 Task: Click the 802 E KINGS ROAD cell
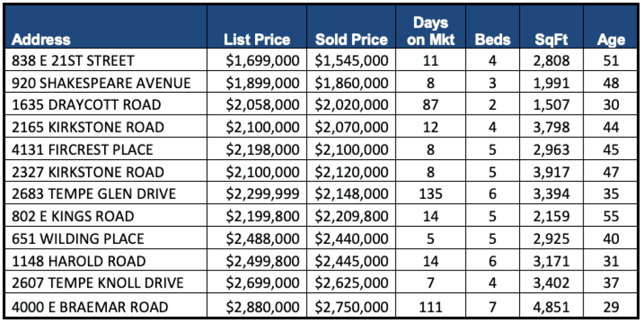(x=73, y=217)
